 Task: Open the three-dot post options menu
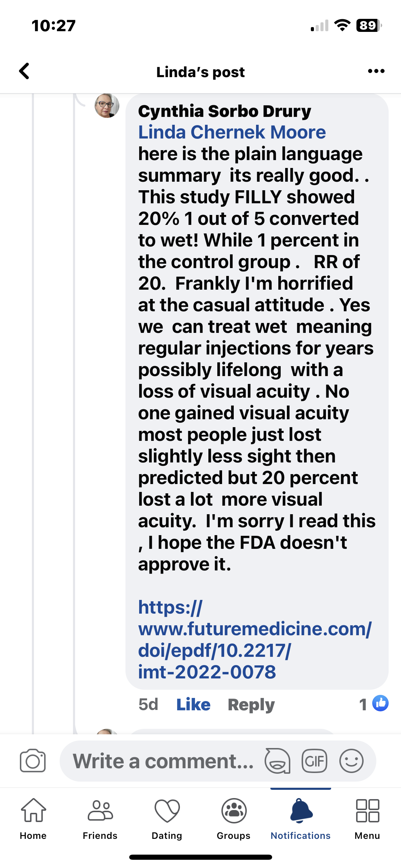point(376,71)
